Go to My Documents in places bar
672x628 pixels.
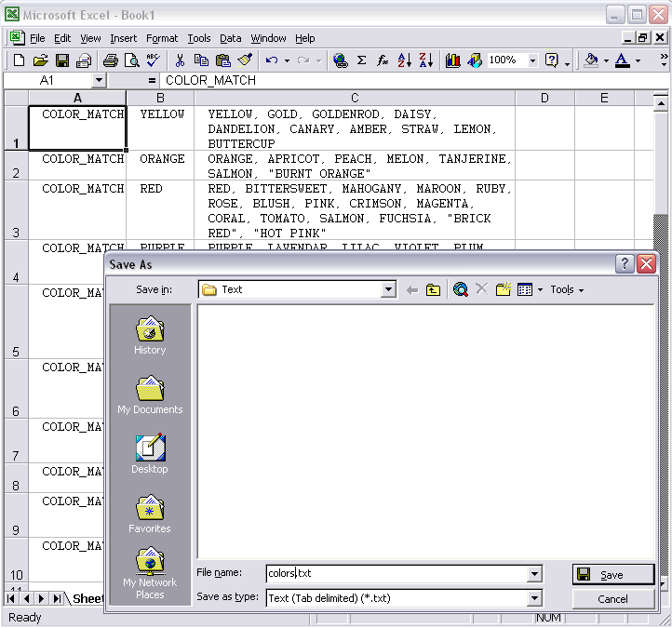tap(150, 395)
